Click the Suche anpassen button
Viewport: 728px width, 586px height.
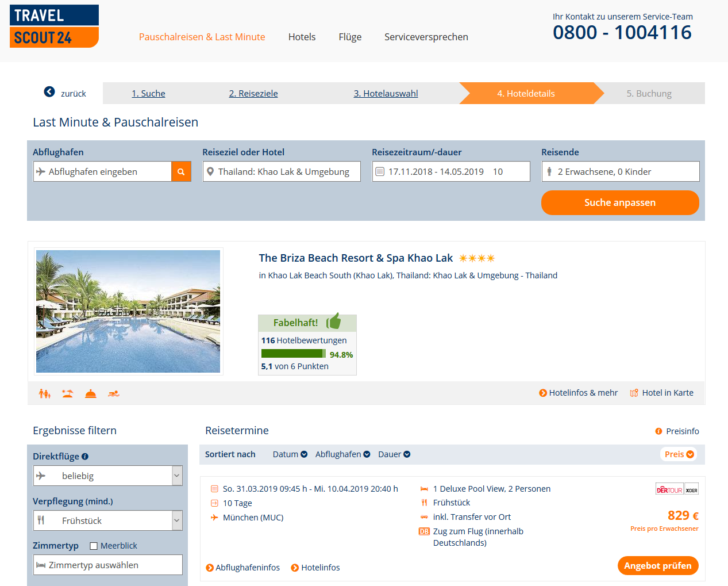pos(620,202)
